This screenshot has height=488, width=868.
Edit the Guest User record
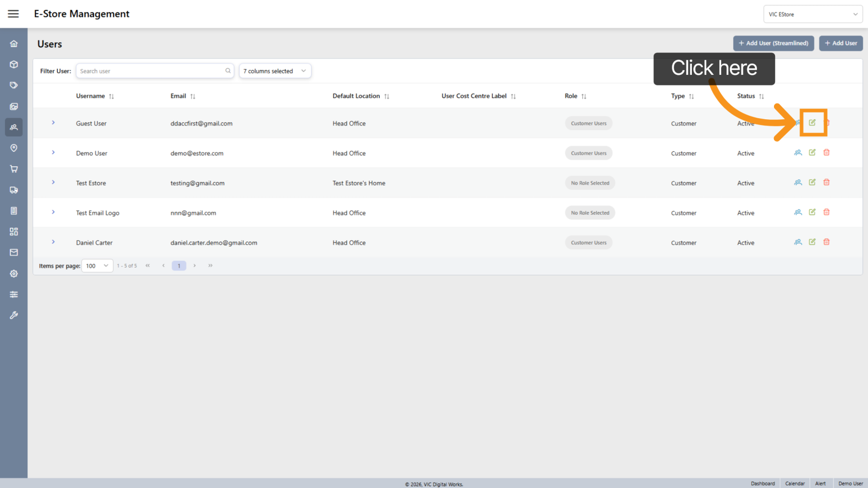[812, 122]
